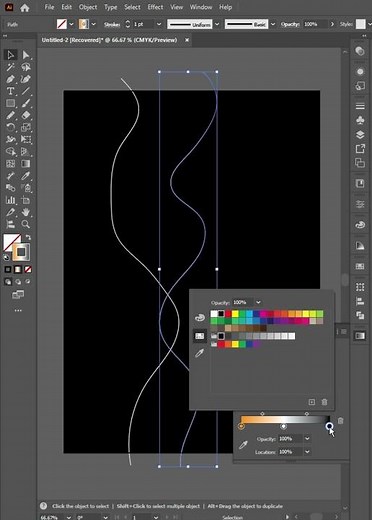The height and width of the screenshot is (520, 372).
Task: Select the Paintbrush tool
Action: tap(25, 103)
